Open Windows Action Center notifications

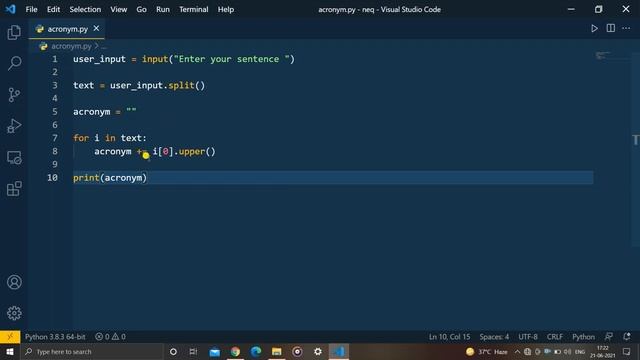click(627, 351)
